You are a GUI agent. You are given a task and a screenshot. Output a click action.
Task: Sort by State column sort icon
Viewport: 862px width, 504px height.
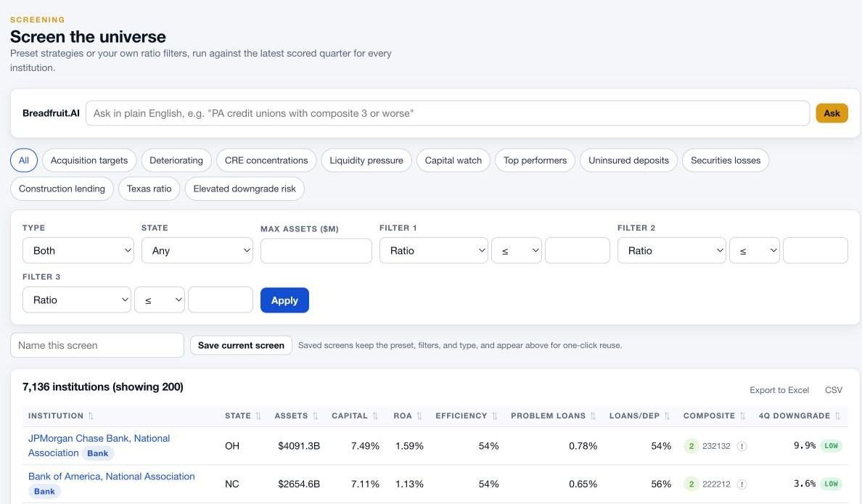258,416
